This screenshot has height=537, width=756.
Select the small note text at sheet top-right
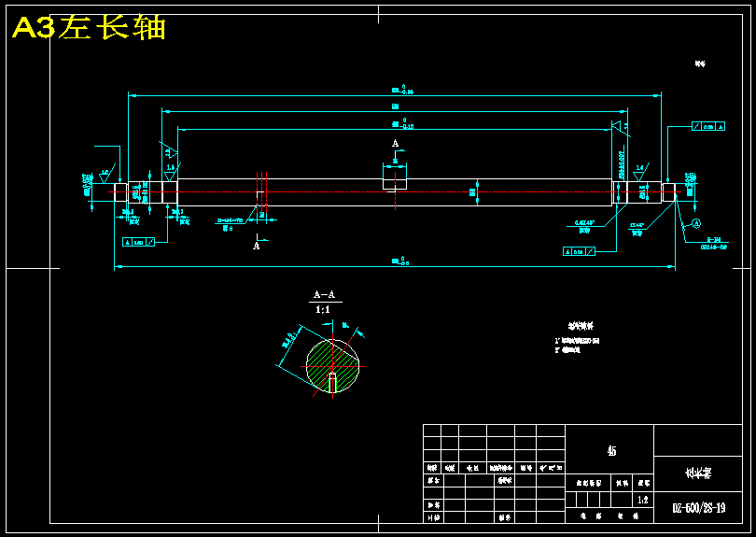click(x=700, y=64)
